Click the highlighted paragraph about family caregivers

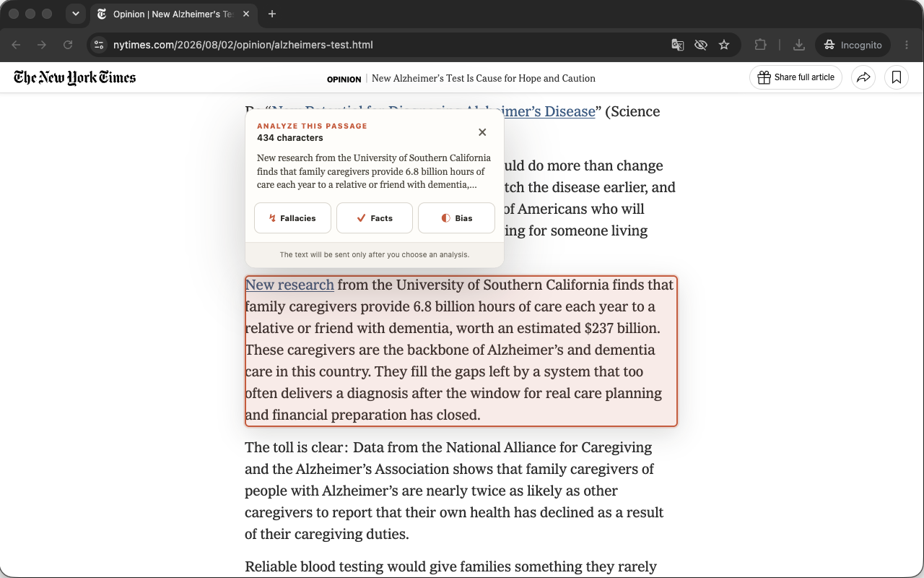461,350
